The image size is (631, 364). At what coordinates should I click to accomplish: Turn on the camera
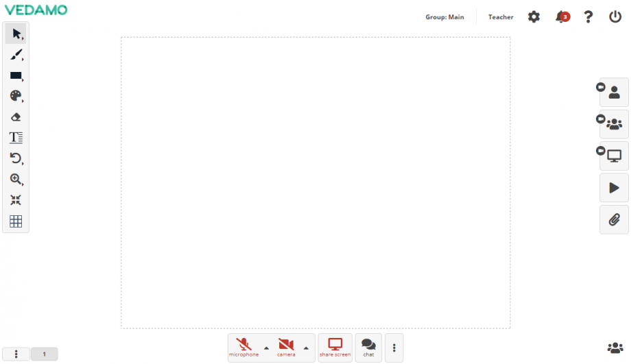point(286,347)
